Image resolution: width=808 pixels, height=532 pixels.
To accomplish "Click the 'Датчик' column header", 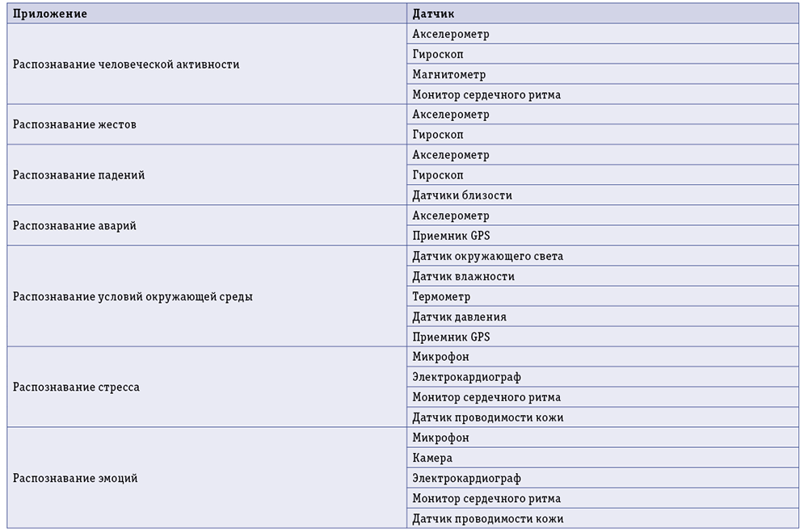I will click(x=603, y=14).
